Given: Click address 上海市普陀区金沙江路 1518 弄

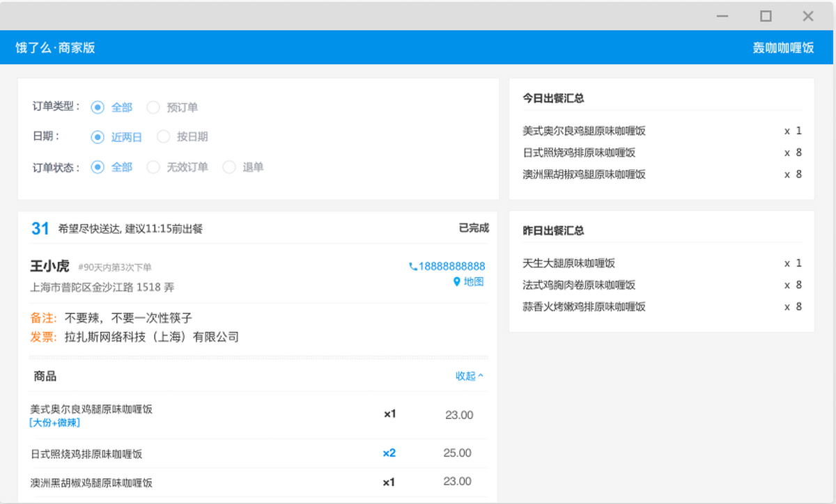Looking at the screenshot, I should point(102,286).
